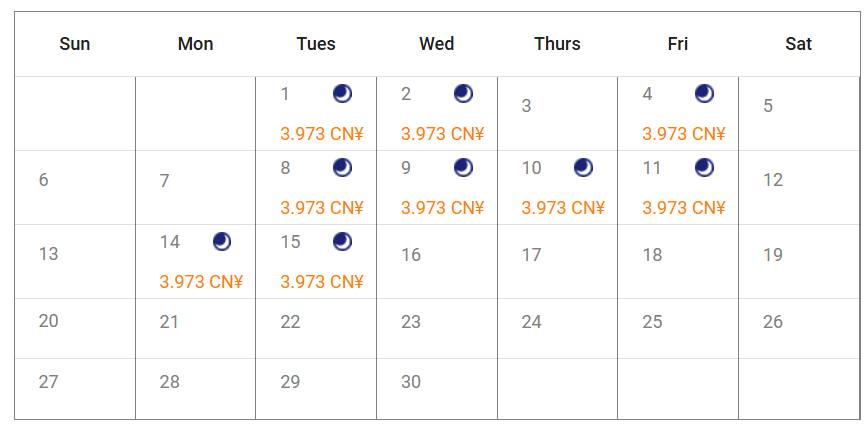Click the moon icon on day 14
The width and height of the screenshot is (868, 437).
222,241
